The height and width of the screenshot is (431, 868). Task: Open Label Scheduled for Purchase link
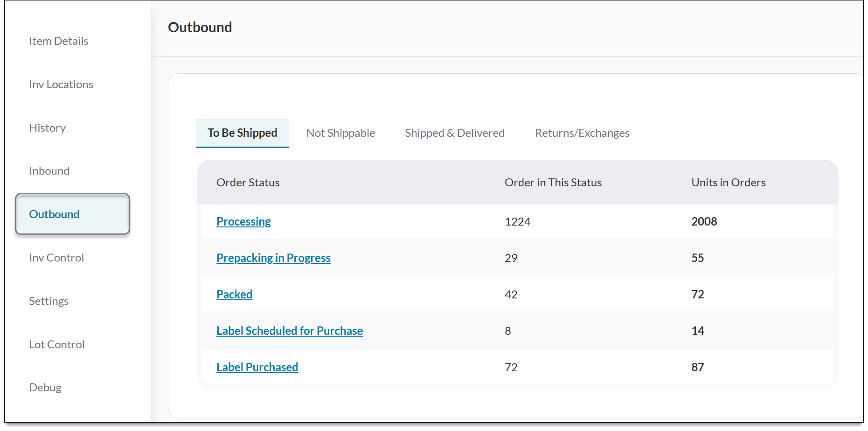289,331
